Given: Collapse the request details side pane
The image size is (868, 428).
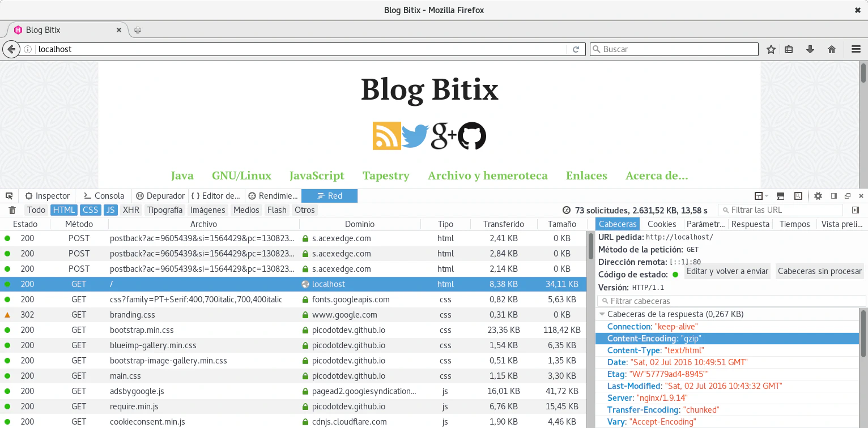Looking at the screenshot, I should [x=855, y=210].
